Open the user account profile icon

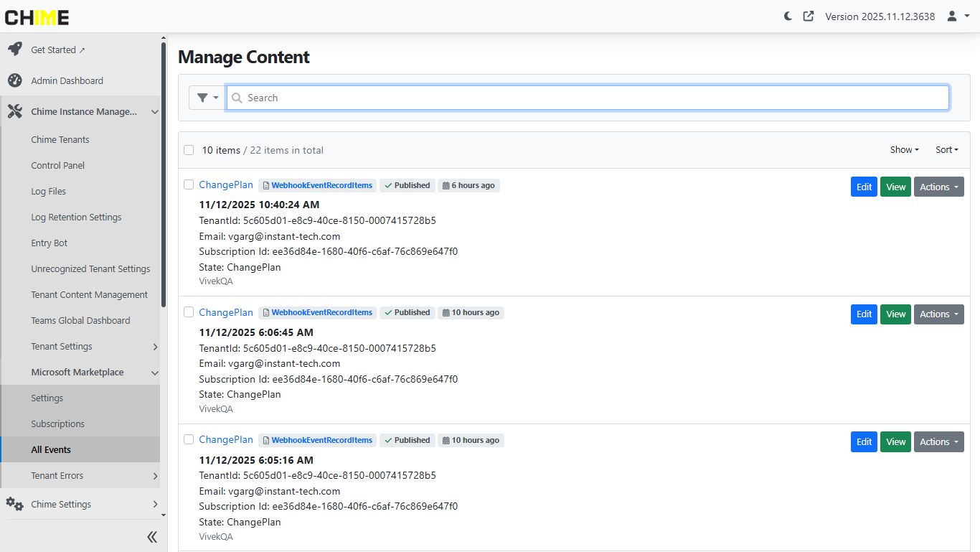point(952,16)
